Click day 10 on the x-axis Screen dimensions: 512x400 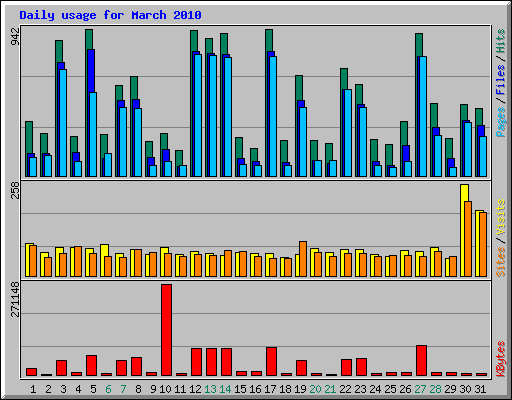coord(165,389)
